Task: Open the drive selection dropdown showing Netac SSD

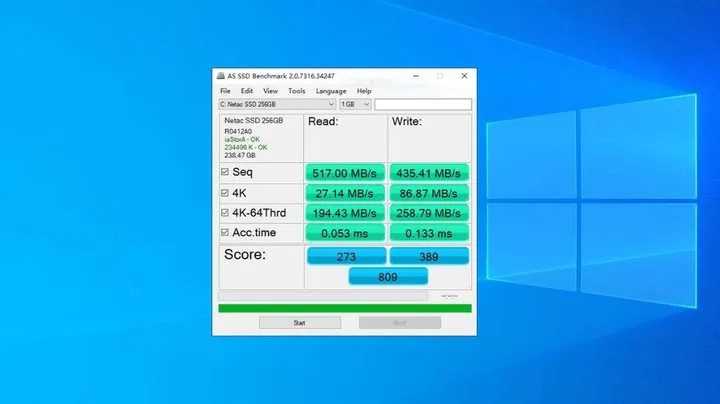Action: click(x=277, y=104)
